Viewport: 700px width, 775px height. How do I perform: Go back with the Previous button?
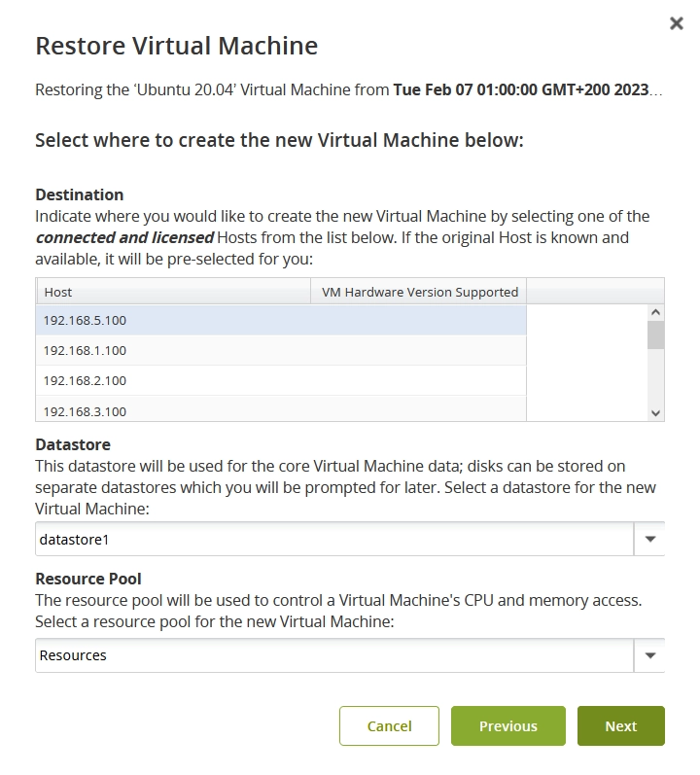pos(508,725)
